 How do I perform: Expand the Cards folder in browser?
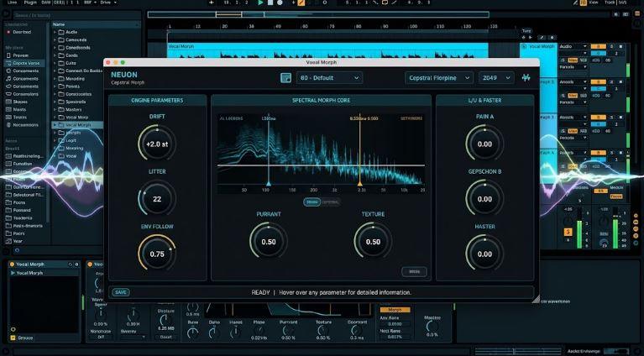point(55,55)
